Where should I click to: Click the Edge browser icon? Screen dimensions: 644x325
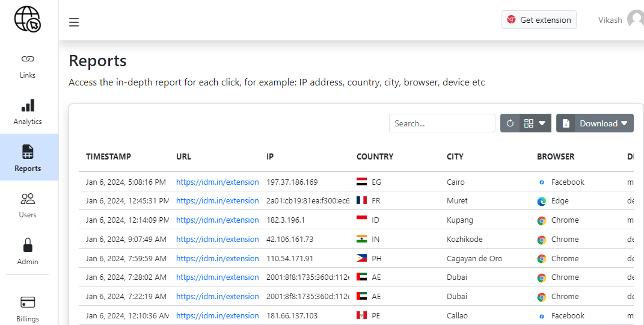(x=542, y=202)
